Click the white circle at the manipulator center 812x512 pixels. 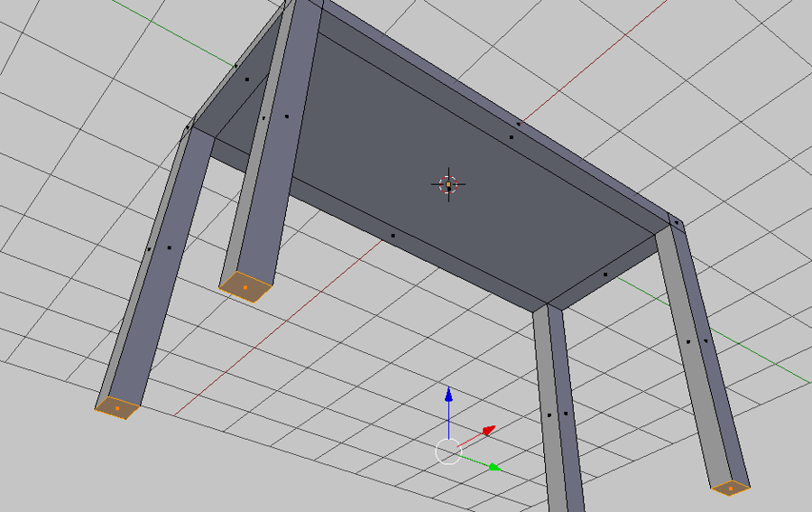point(448,451)
